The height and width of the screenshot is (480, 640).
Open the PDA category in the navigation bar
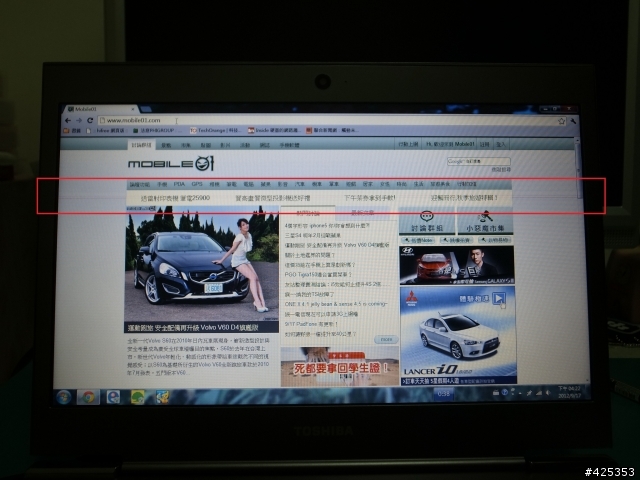tap(179, 184)
